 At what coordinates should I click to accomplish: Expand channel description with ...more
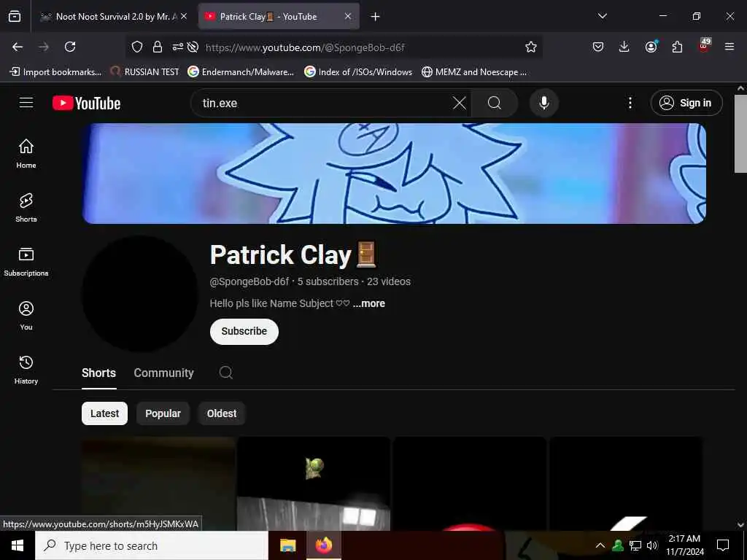coord(368,303)
